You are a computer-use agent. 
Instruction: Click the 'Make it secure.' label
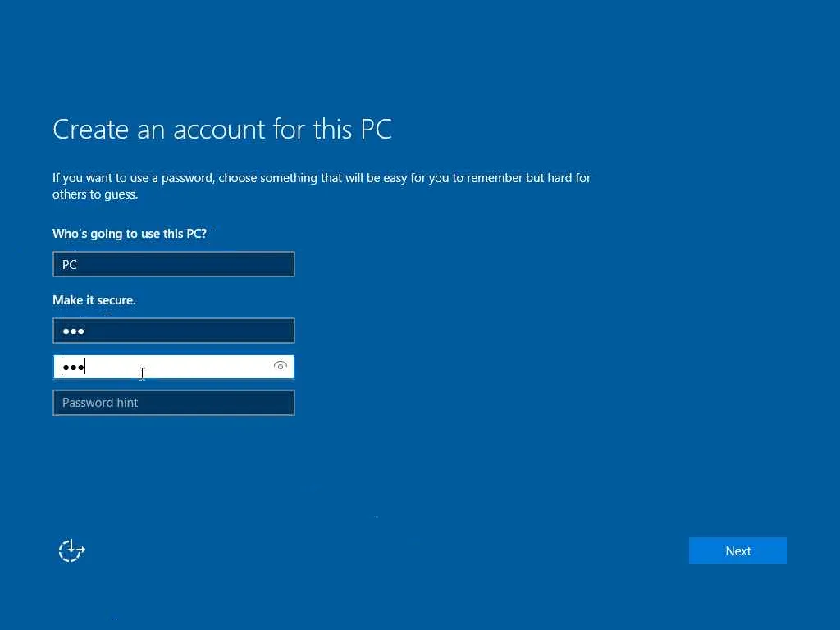pos(94,300)
